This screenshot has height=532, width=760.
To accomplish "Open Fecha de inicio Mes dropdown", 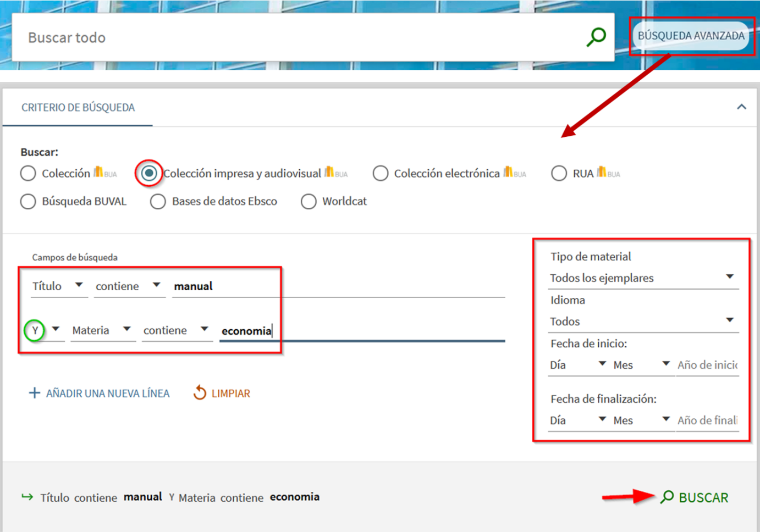I will coord(642,365).
